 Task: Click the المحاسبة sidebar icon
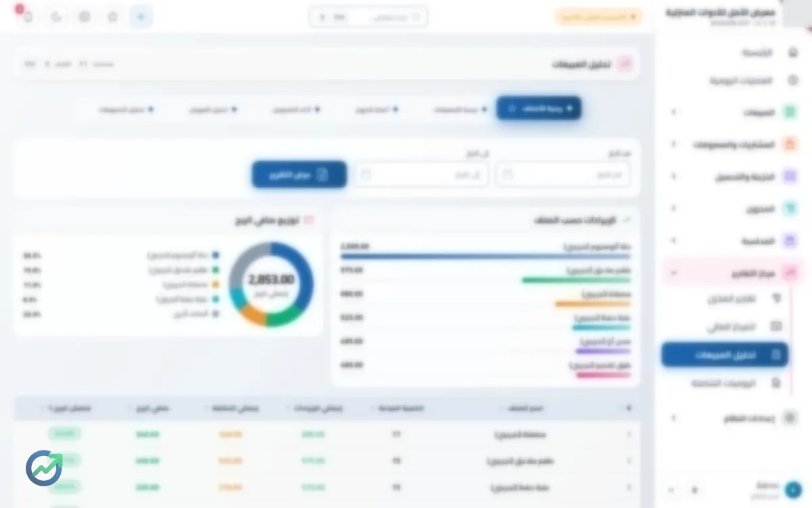[x=790, y=240]
